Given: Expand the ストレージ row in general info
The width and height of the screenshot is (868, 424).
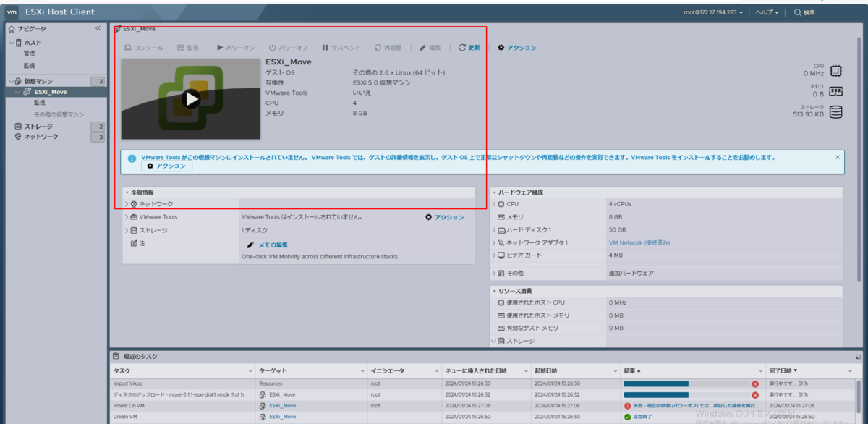Looking at the screenshot, I should point(127,230).
